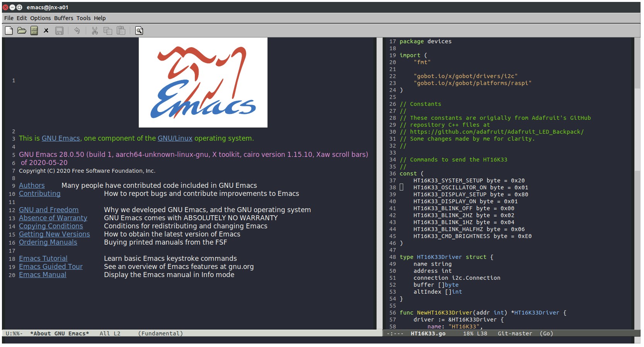Image resolution: width=644 pixels, height=347 pixels.
Task: Open the Copying Conditions link
Action: tap(51, 226)
